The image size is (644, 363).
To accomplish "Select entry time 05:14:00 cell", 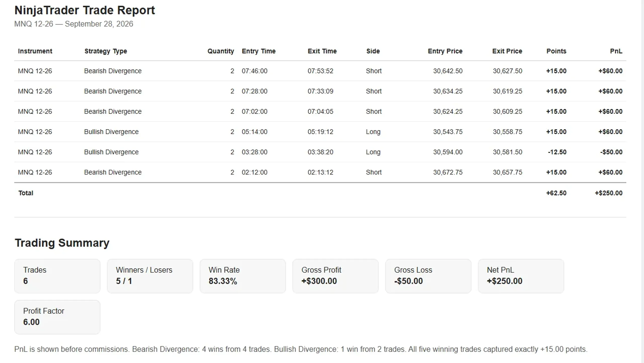I will pyautogui.click(x=255, y=132).
